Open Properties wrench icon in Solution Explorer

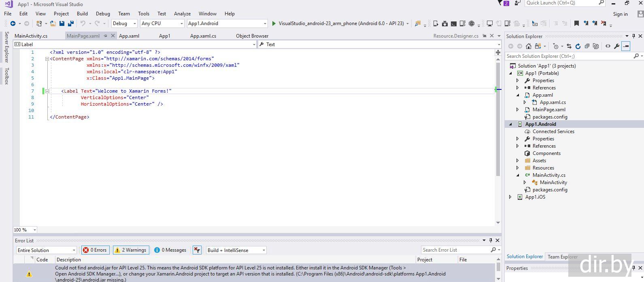[x=617, y=46]
